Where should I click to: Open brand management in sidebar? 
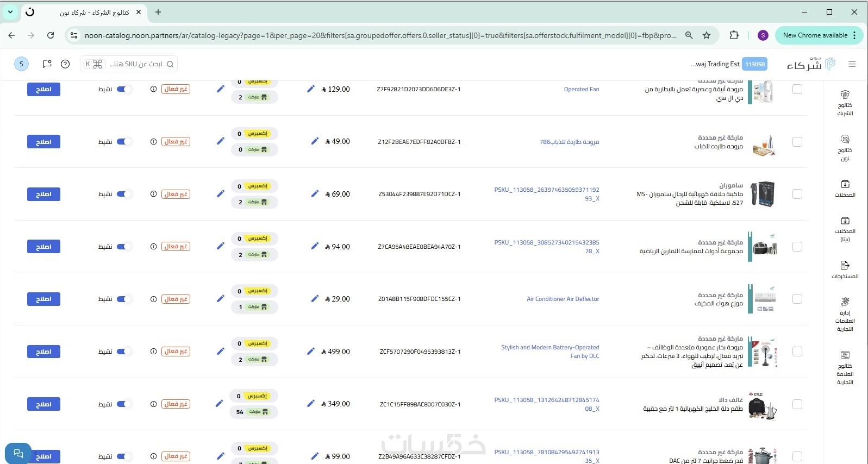click(845, 315)
